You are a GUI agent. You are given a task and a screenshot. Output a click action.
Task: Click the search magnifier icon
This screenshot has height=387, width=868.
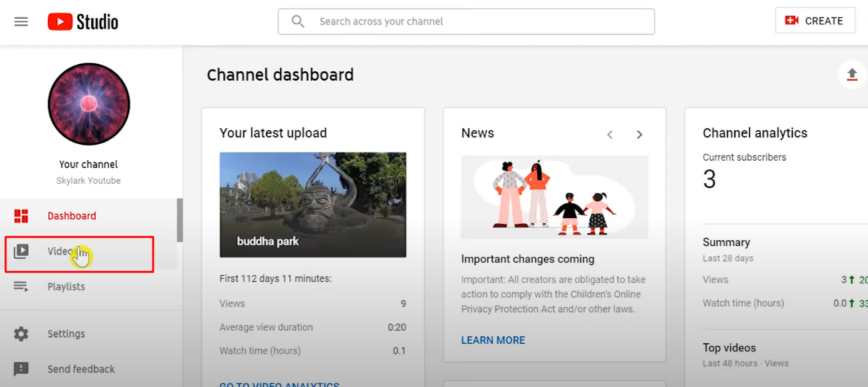[298, 21]
